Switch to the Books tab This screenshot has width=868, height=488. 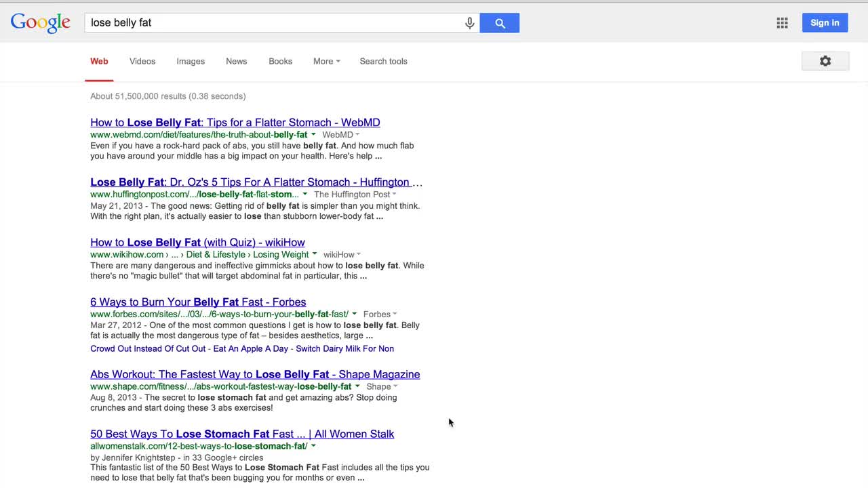280,61
